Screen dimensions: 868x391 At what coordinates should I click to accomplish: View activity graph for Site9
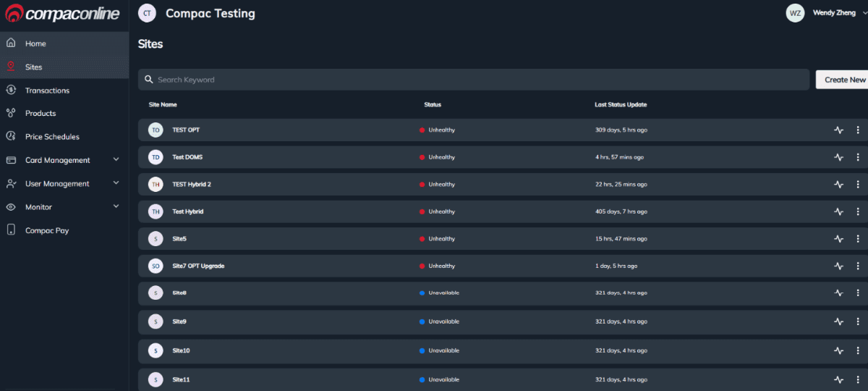coord(838,321)
